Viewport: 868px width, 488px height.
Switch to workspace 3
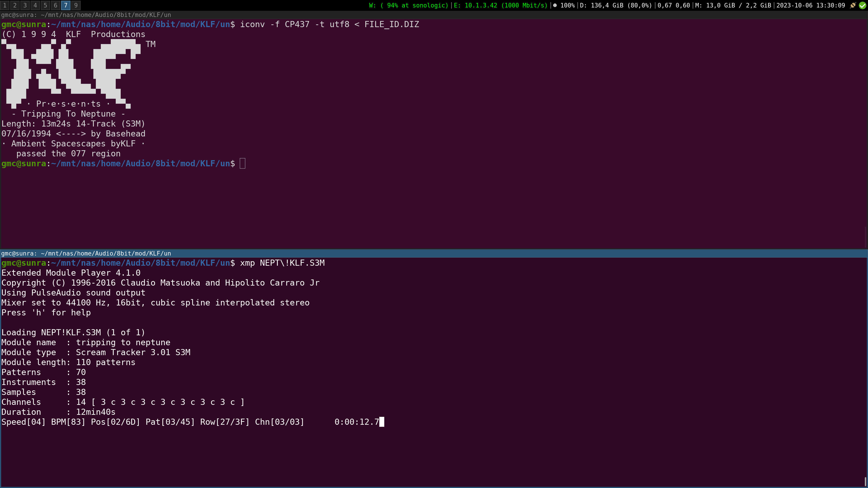click(25, 5)
